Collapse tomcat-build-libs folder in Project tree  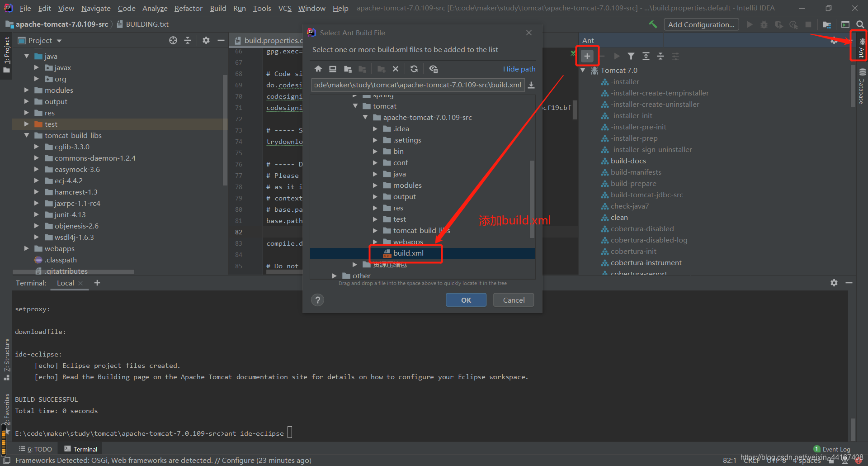tap(27, 135)
